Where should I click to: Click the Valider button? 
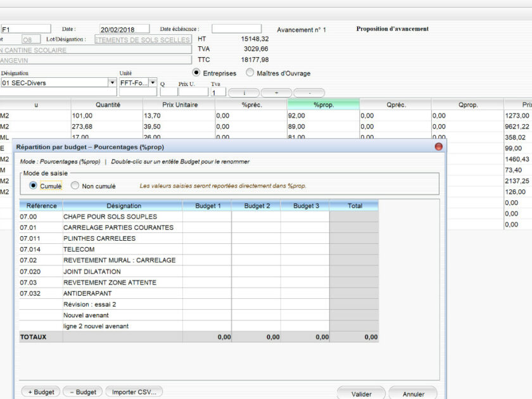(361, 393)
